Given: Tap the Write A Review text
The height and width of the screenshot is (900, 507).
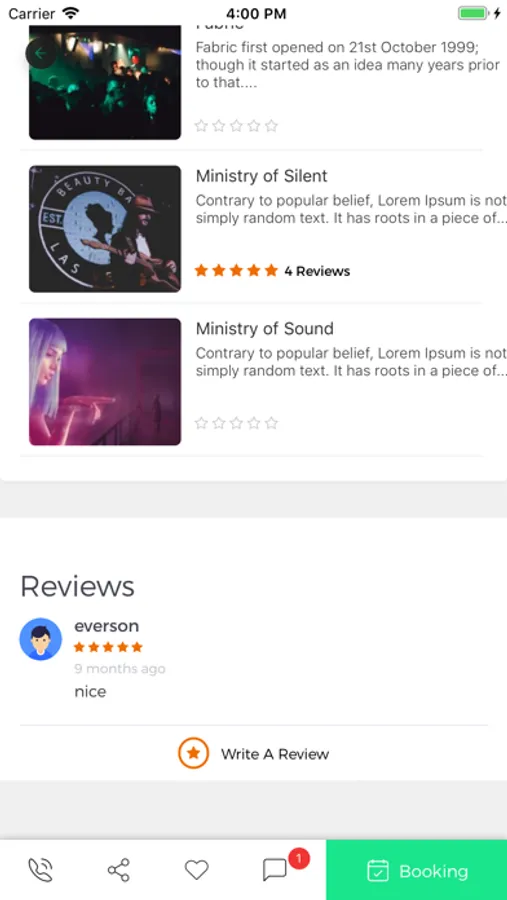Looking at the screenshot, I should (x=275, y=754).
